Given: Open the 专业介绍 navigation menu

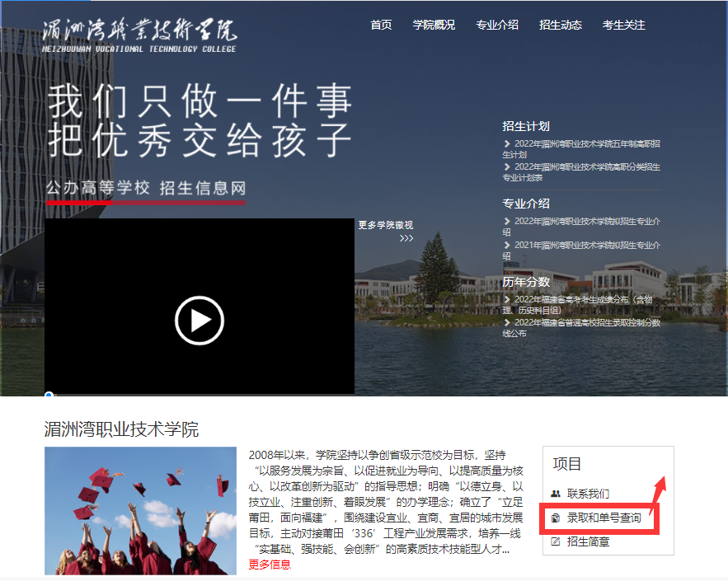Looking at the screenshot, I should 497,26.
